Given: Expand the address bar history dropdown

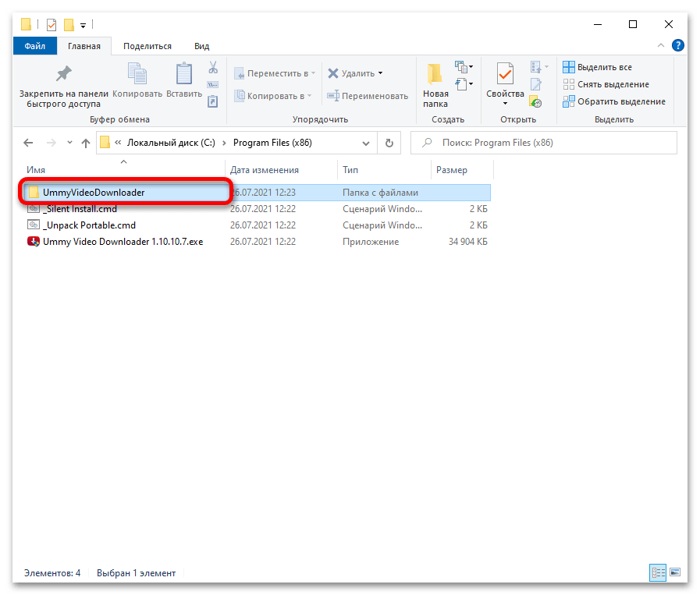Looking at the screenshot, I should (366, 143).
